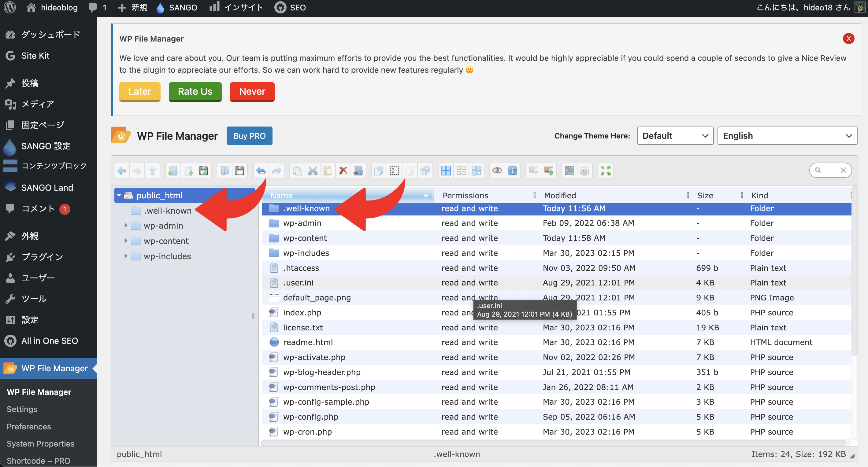Screen dimensions: 868x467
Task: Toggle fullscreen file manager
Action: click(606, 171)
